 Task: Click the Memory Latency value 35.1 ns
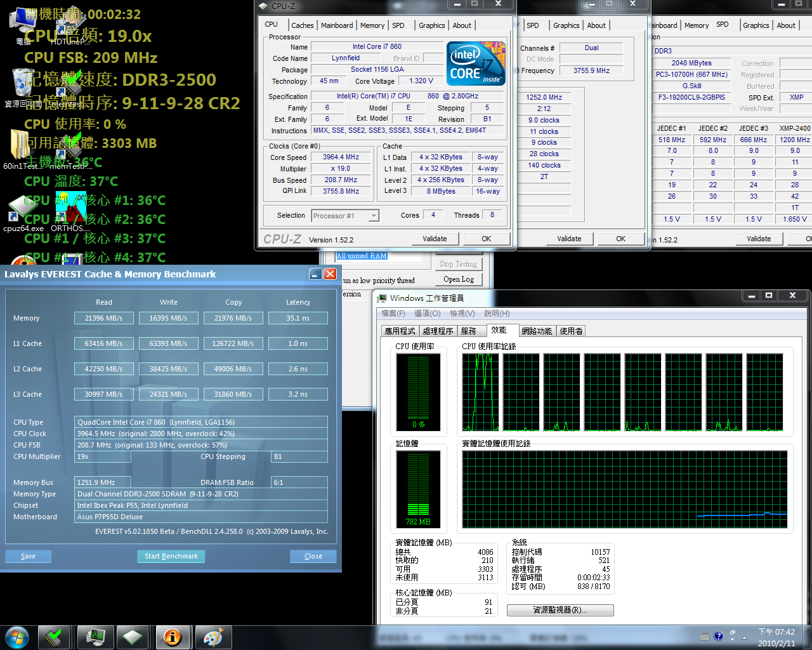(x=298, y=318)
